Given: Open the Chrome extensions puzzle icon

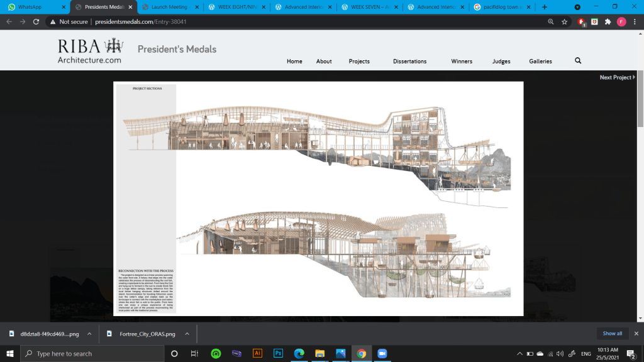Looking at the screenshot, I should click(608, 21).
